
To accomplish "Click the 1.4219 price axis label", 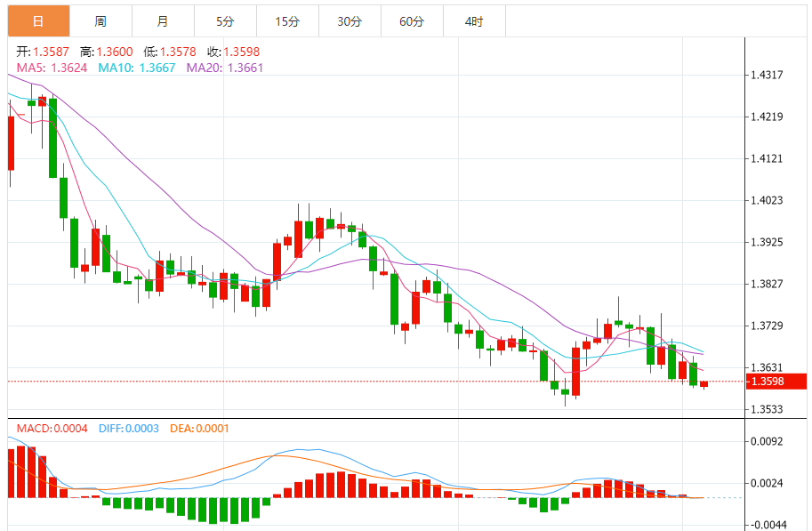I will pos(767,117).
